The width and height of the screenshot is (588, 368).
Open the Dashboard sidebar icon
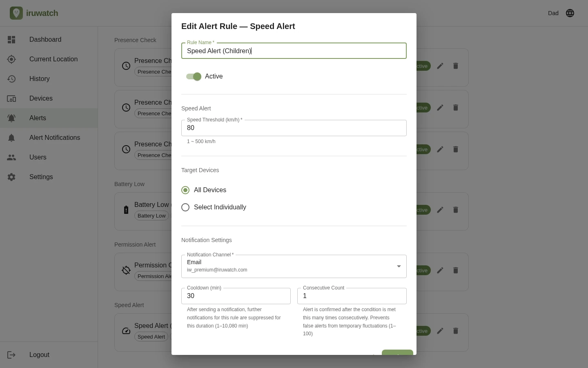coord(11,40)
